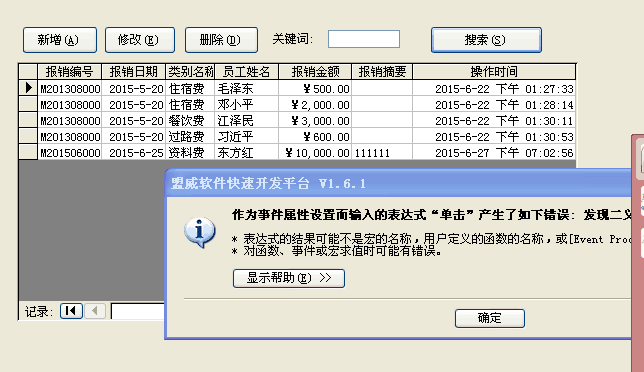Image resolution: width=644 pixels, height=372 pixels.
Task: Click 确定 in the error dialog
Action: click(x=490, y=318)
